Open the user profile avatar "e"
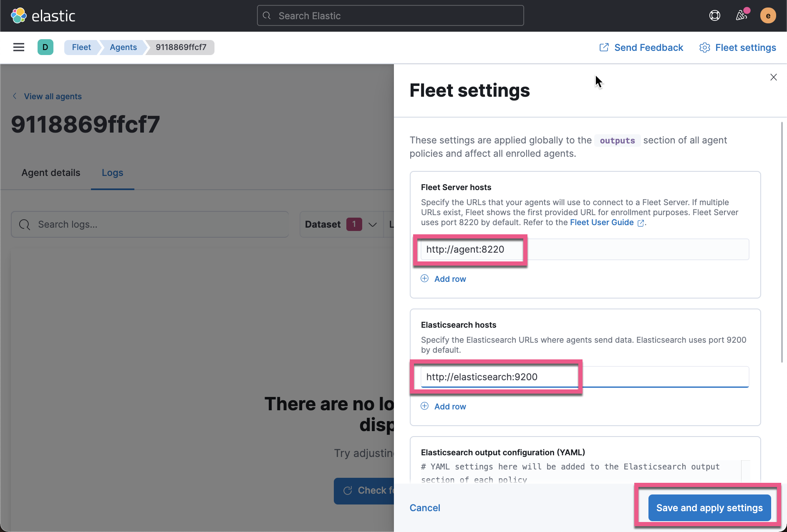Image resolution: width=787 pixels, height=532 pixels. [768, 15]
